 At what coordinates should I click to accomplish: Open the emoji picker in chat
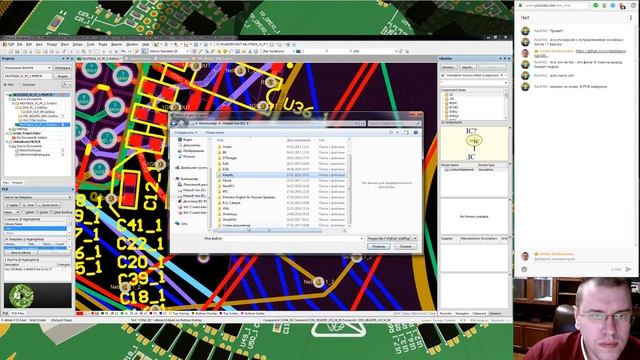coord(524,269)
